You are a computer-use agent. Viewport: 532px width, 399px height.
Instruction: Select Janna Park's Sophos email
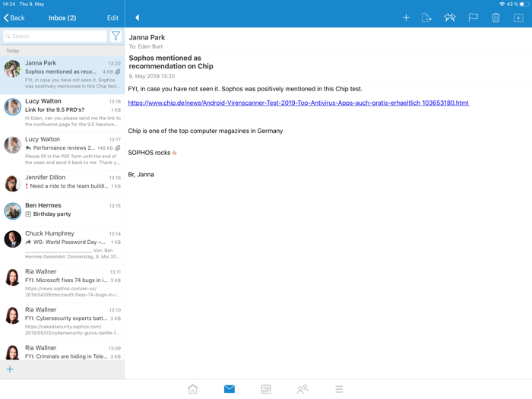pos(62,75)
